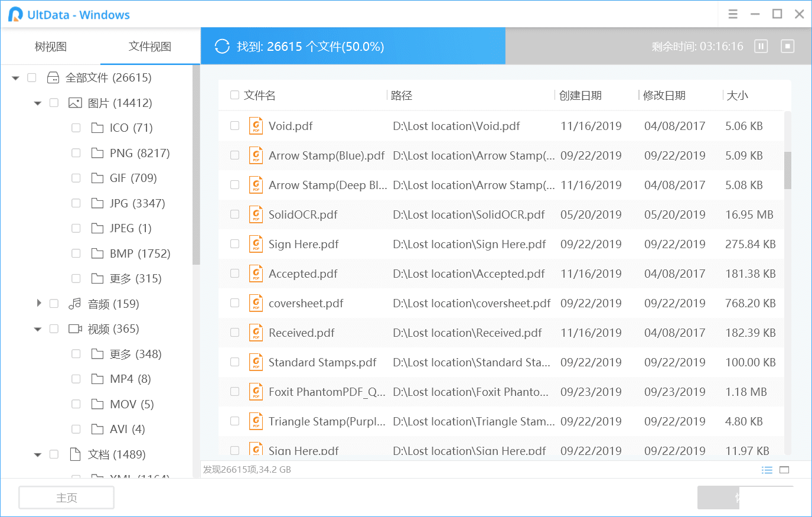The image size is (812, 517).
Task: Click the PDF icon of Accepted.pdf
Action: pyautogui.click(x=256, y=274)
